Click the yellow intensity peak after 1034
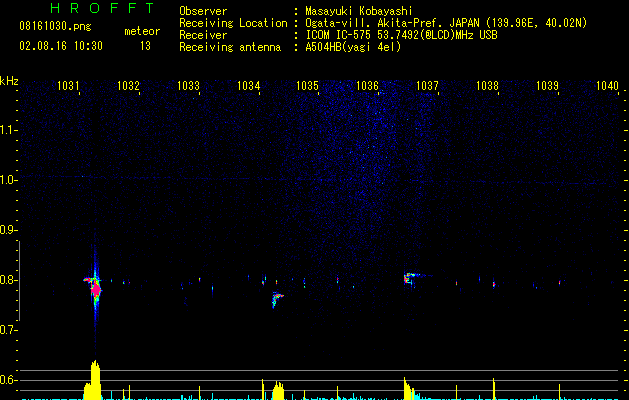The height and width of the screenshot is (400, 629). [x=278, y=390]
